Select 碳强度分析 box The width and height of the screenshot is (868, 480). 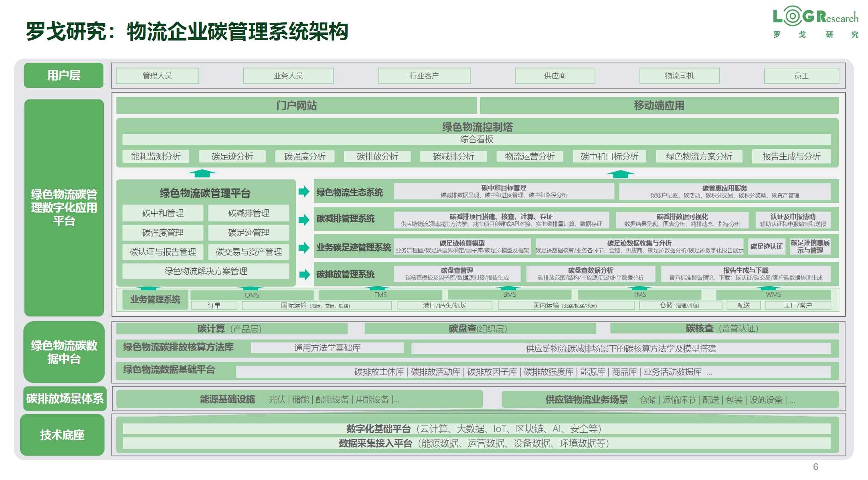[x=305, y=156]
